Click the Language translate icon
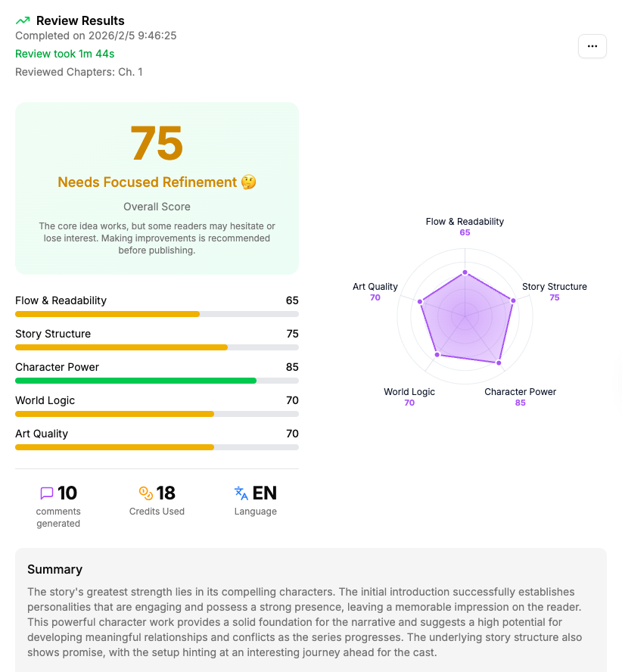 241,493
